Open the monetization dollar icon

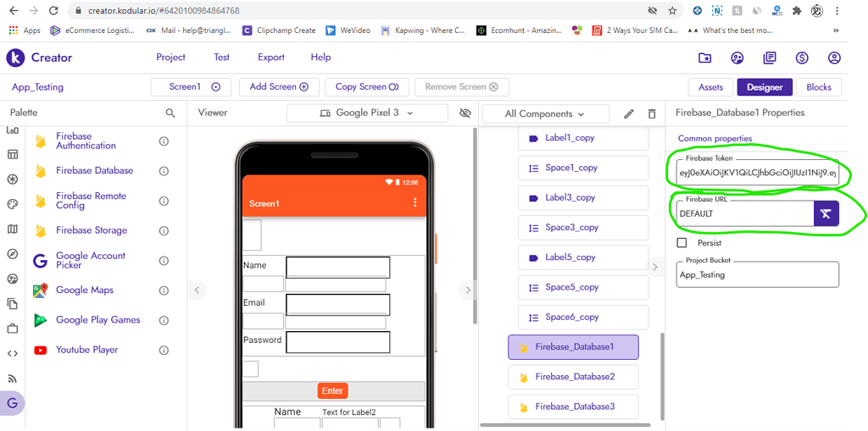(x=802, y=58)
